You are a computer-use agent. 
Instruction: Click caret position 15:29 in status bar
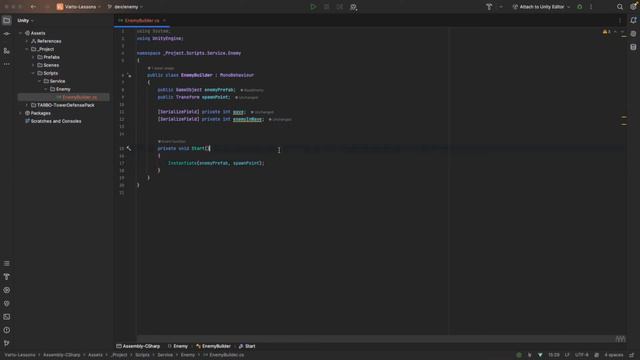[553, 355]
